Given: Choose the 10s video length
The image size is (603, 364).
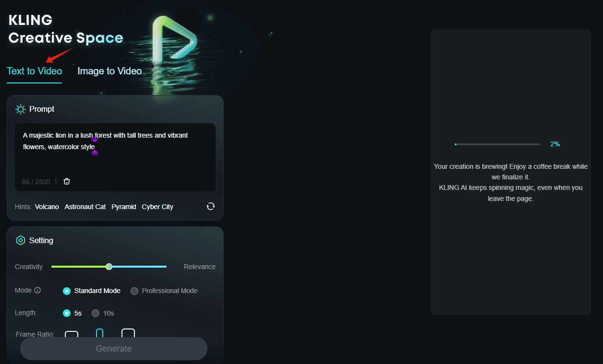Looking at the screenshot, I should pyautogui.click(x=103, y=313).
